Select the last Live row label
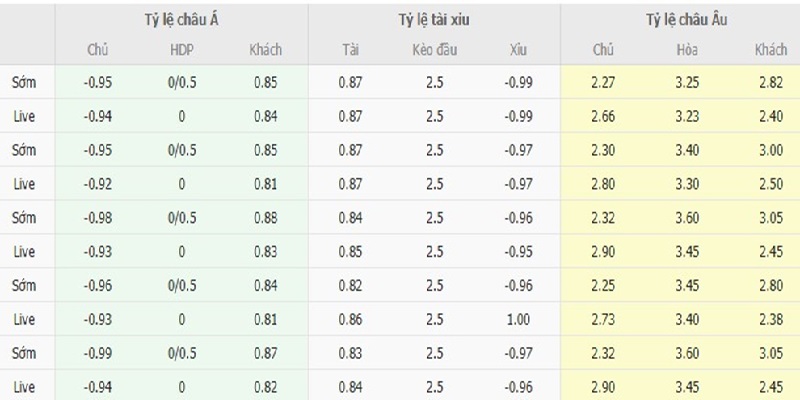This screenshot has width=800, height=400. pos(24,387)
